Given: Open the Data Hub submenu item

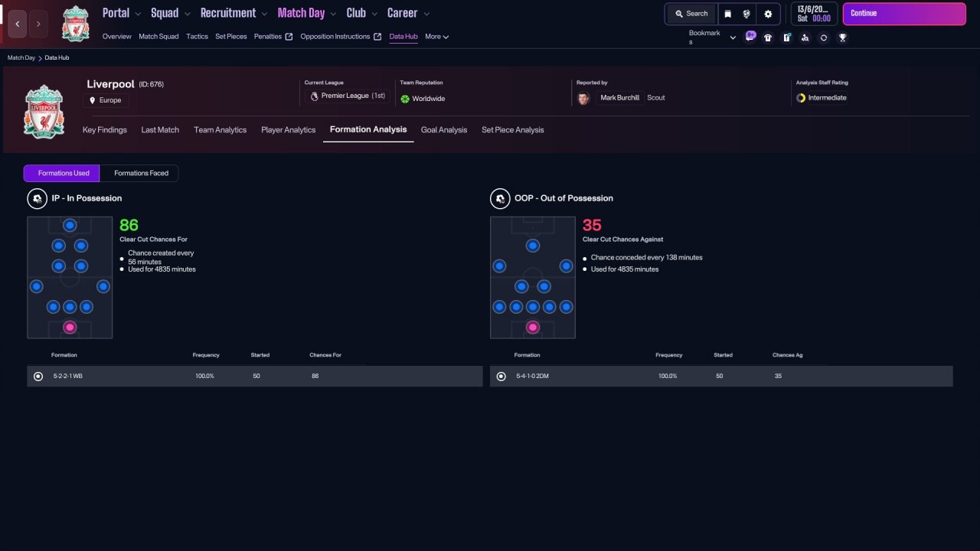Looking at the screenshot, I should click(x=403, y=37).
